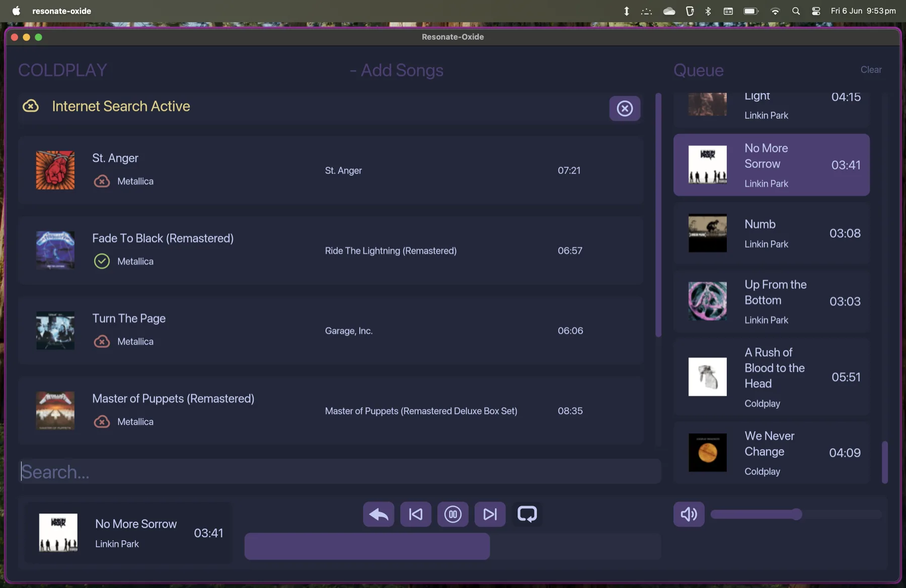Click the Search input field
The height and width of the screenshot is (588, 906).
(x=340, y=472)
